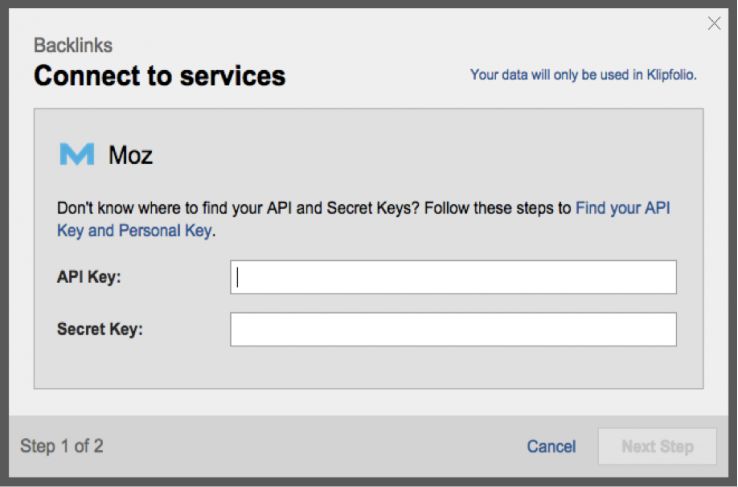Close the Connect to services dialog
738x487 pixels.
(714, 23)
